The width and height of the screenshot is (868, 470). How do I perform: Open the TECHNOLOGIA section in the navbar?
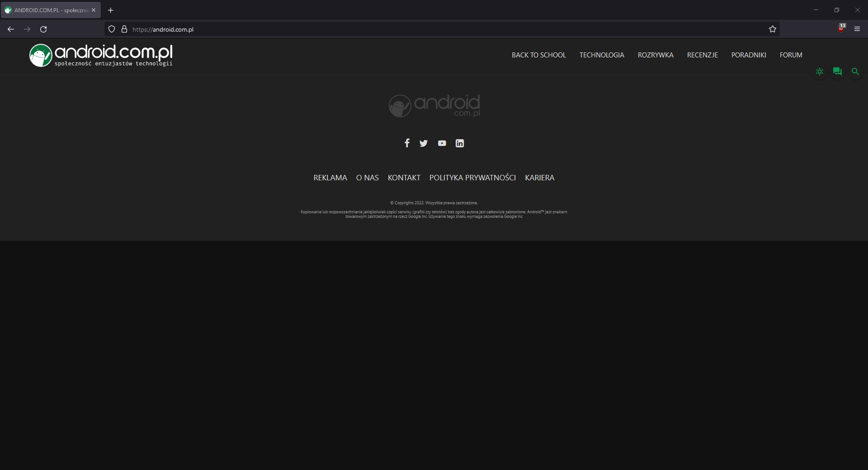point(602,55)
